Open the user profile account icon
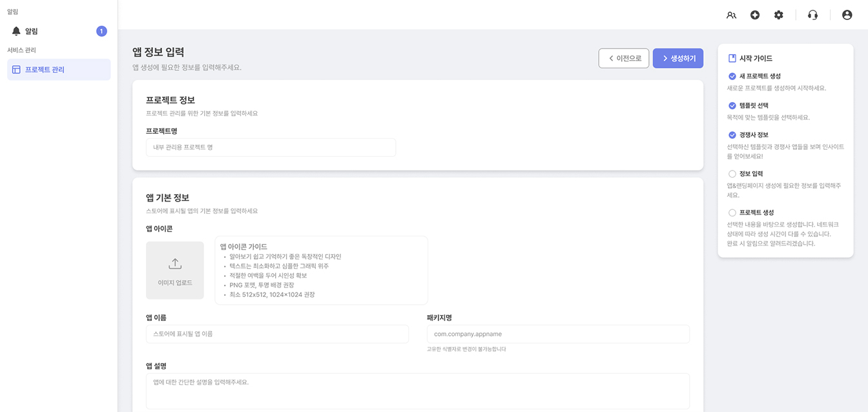Image resolution: width=868 pixels, height=412 pixels. point(847,14)
